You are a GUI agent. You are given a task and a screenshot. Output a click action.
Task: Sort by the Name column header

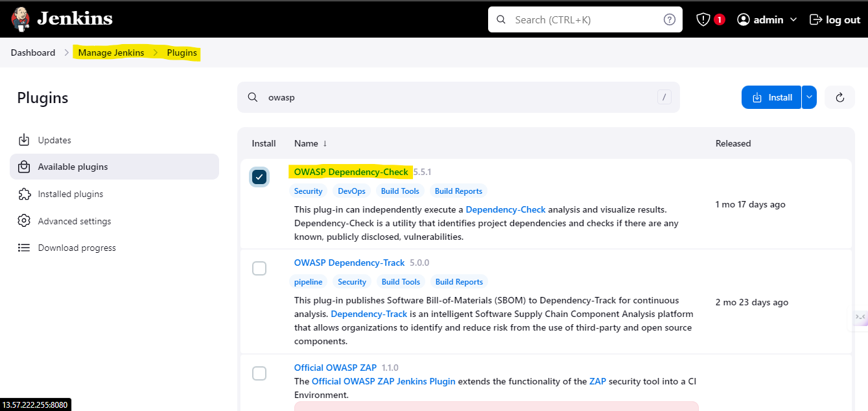[311, 143]
